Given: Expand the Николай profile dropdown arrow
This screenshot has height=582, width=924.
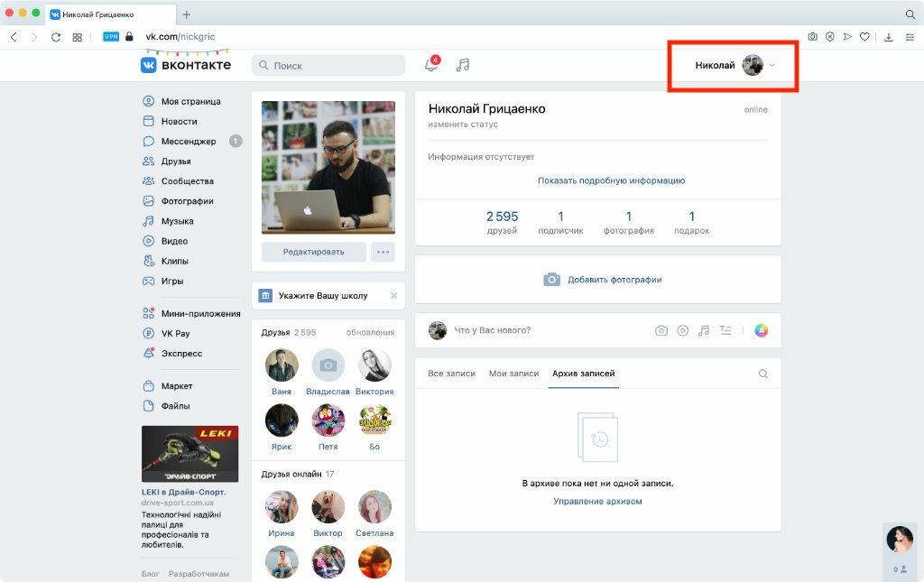Looking at the screenshot, I should (772, 65).
